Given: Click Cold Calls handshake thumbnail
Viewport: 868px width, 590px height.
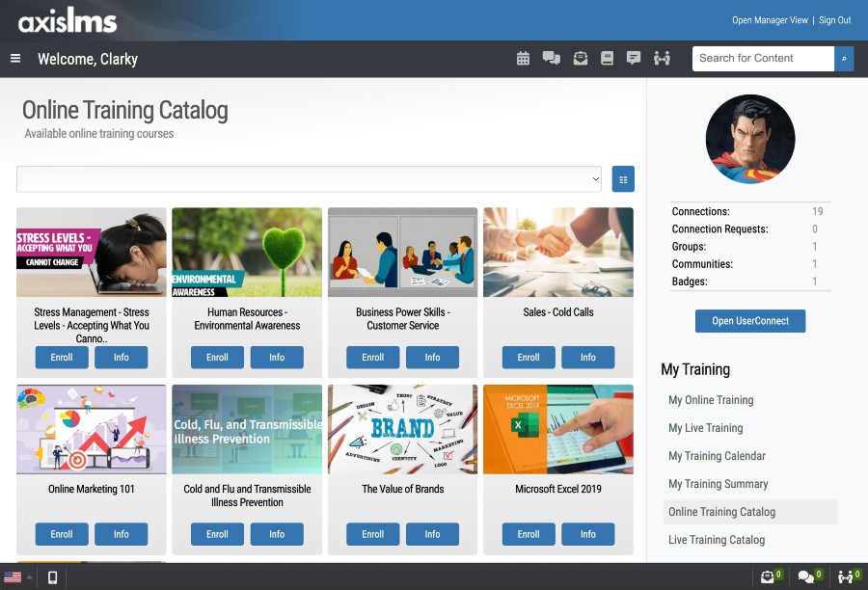Looking at the screenshot, I should click(x=558, y=253).
